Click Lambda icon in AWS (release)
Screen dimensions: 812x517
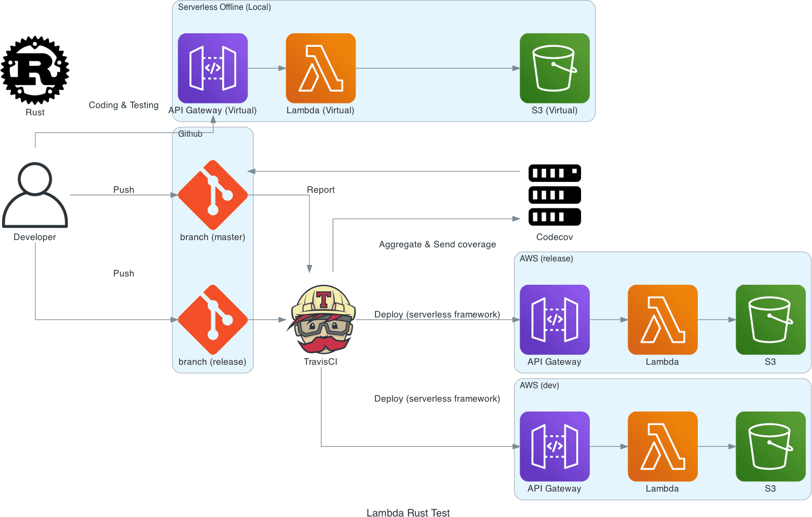point(662,320)
